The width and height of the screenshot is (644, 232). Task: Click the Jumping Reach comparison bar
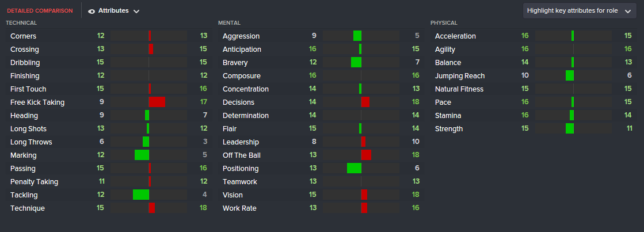(570, 75)
